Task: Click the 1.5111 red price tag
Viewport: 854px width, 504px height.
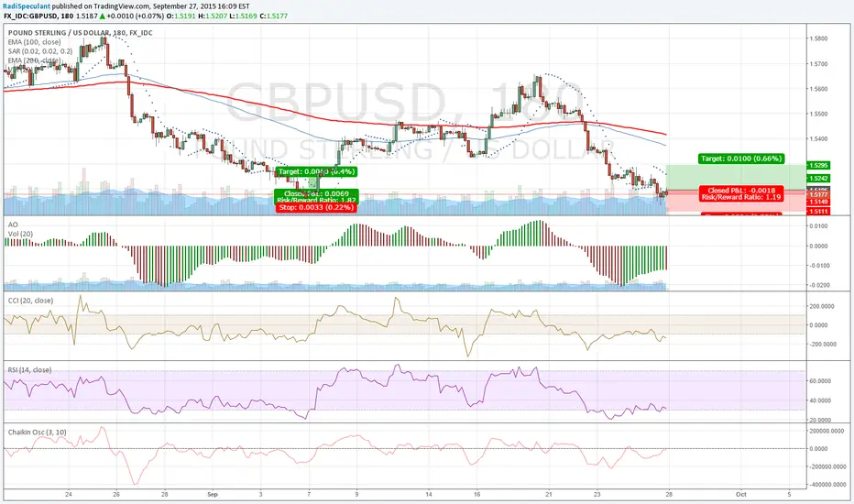Action: click(818, 212)
